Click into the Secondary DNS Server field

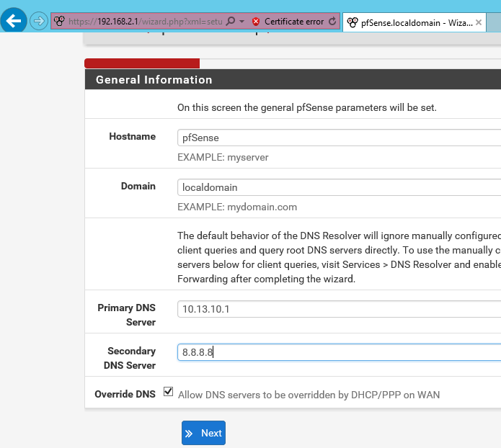[339, 352]
